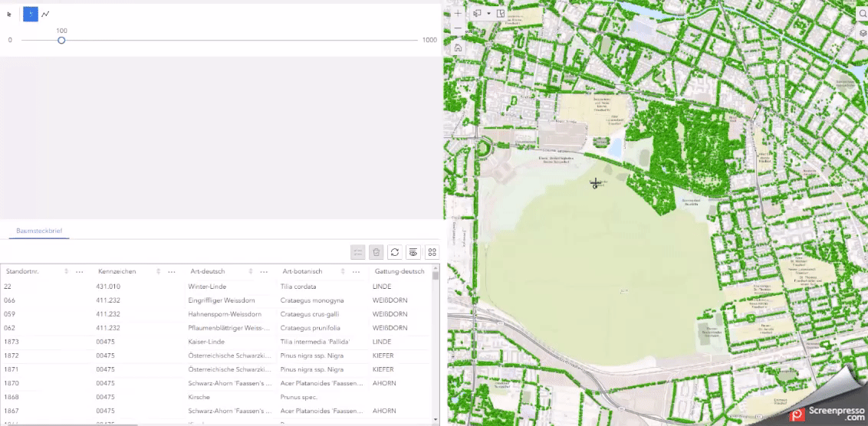Screen dimensions: 868x426
Task: Sort by the Art-botanisch column arrows
Action: pos(344,272)
